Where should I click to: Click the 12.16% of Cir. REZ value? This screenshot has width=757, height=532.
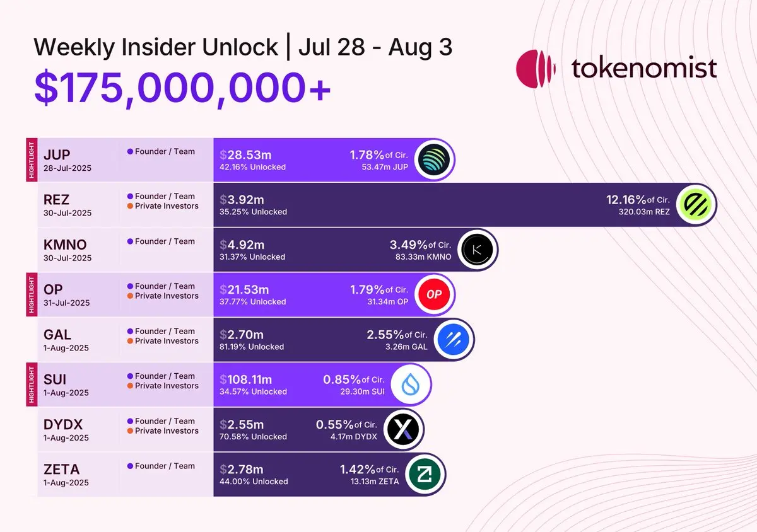click(638, 199)
